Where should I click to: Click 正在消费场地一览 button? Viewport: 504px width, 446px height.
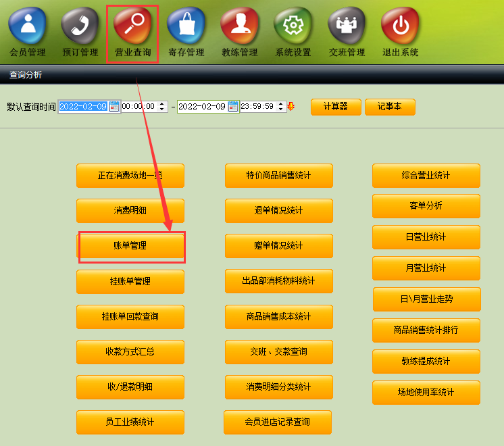click(130, 176)
